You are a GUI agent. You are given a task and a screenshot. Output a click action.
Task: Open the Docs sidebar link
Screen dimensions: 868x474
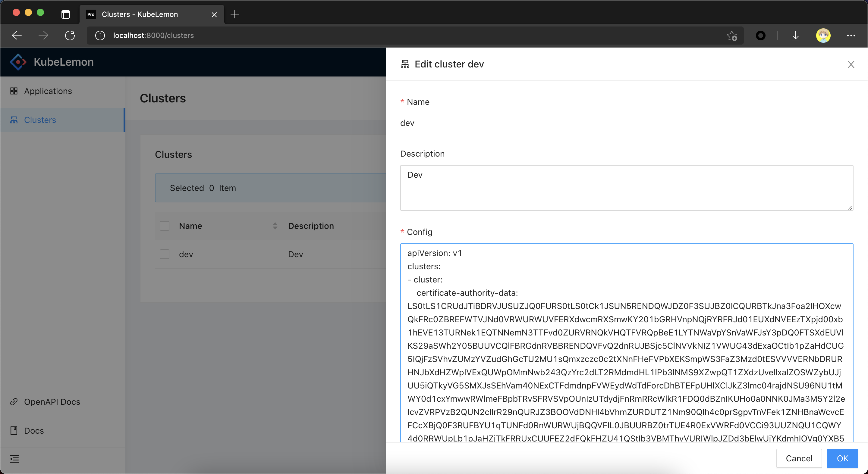[x=34, y=430]
